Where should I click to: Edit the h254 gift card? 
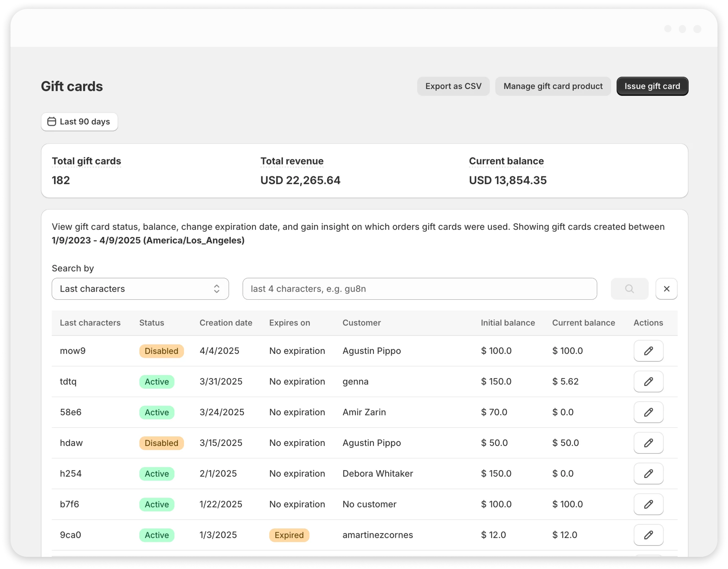tap(648, 473)
